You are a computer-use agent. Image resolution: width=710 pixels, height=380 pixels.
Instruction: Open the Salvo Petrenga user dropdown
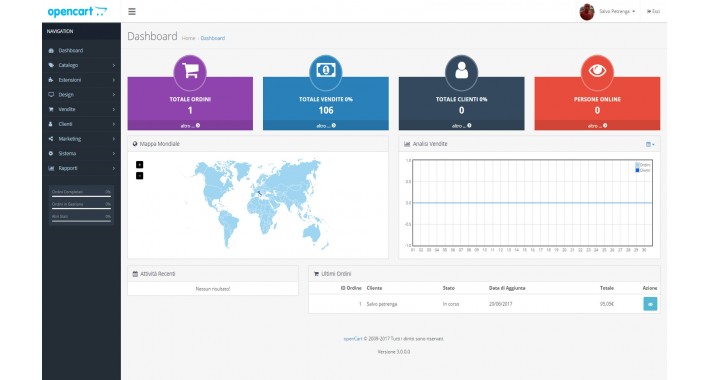click(617, 11)
